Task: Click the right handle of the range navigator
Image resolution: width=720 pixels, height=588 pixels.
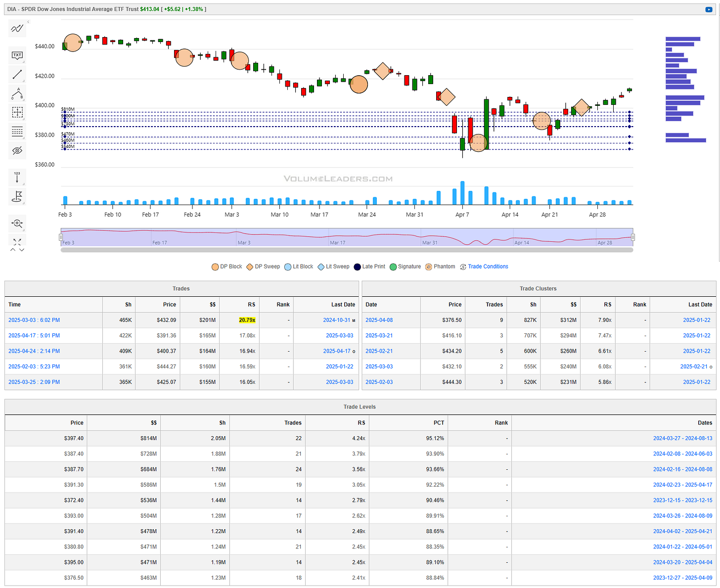Action: [633, 237]
